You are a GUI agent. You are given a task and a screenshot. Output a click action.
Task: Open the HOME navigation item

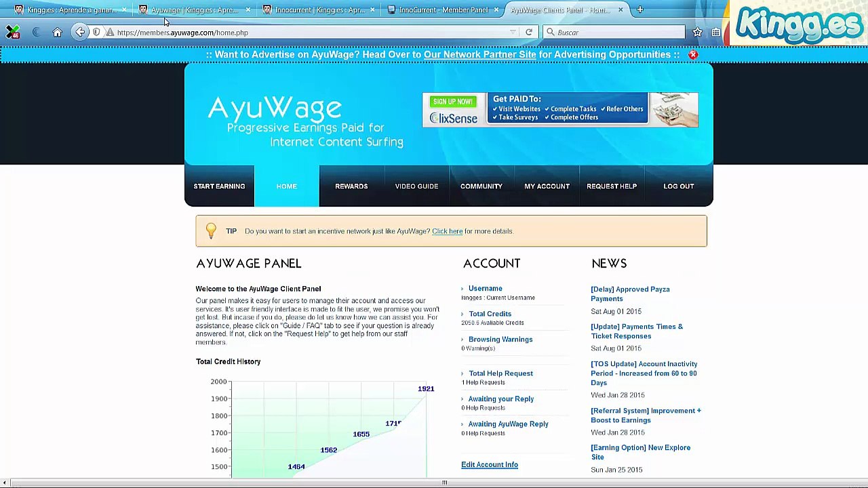[286, 186]
